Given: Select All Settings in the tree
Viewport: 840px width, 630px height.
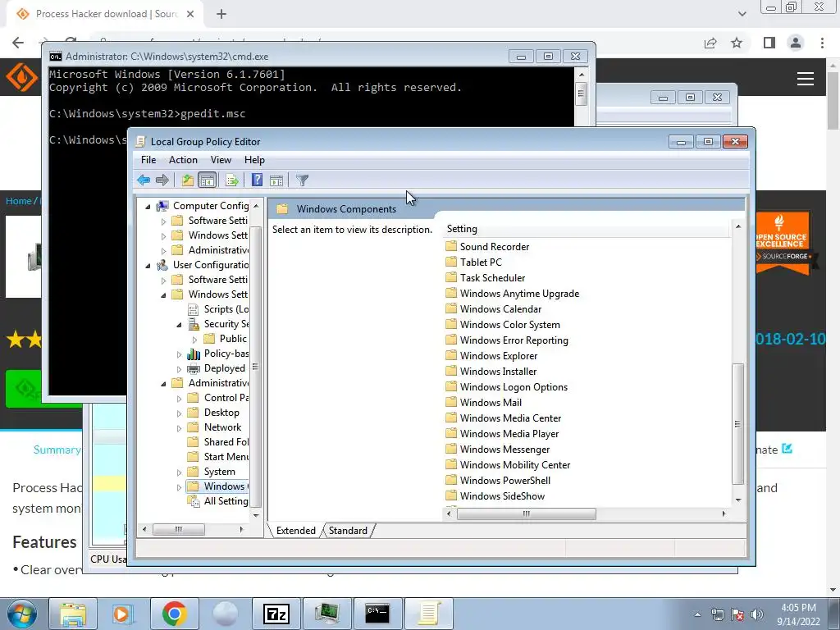Looking at the screenshot, I should 217,501.
